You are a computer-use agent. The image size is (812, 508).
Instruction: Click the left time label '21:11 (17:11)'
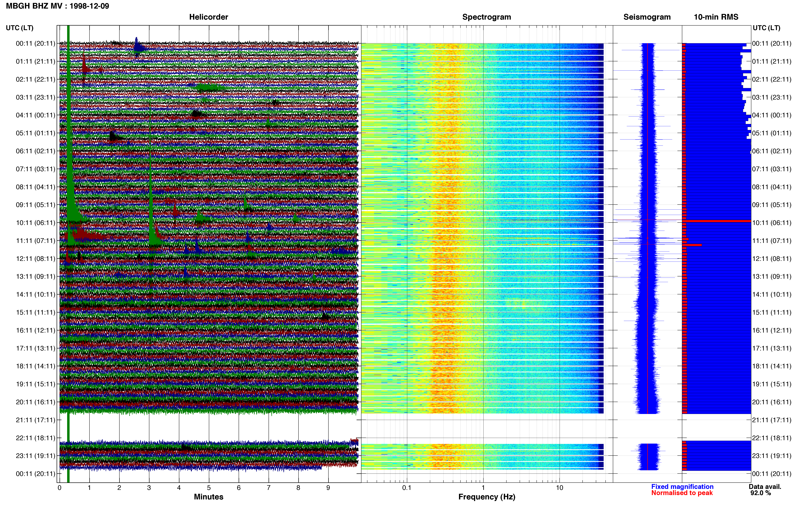(x=36, y=420)
